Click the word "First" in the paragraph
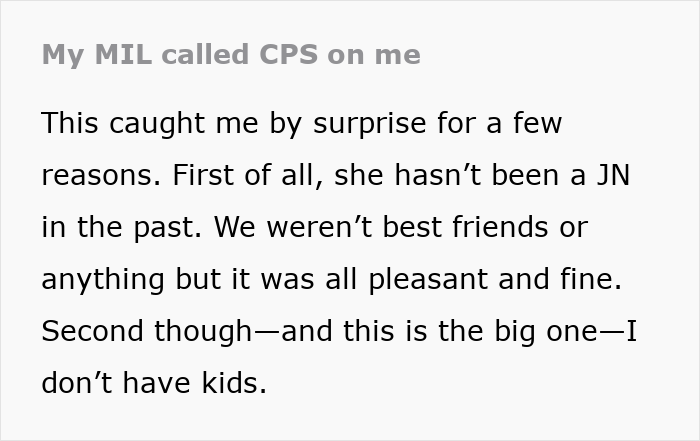The height and width of the screenshot is (441, 700). (x=203, y=175)
